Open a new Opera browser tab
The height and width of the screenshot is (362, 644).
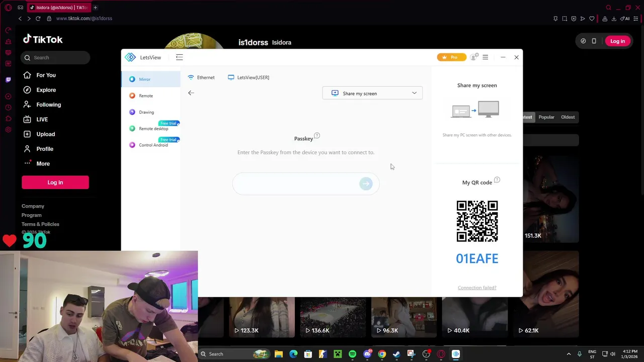click(95, 8)
